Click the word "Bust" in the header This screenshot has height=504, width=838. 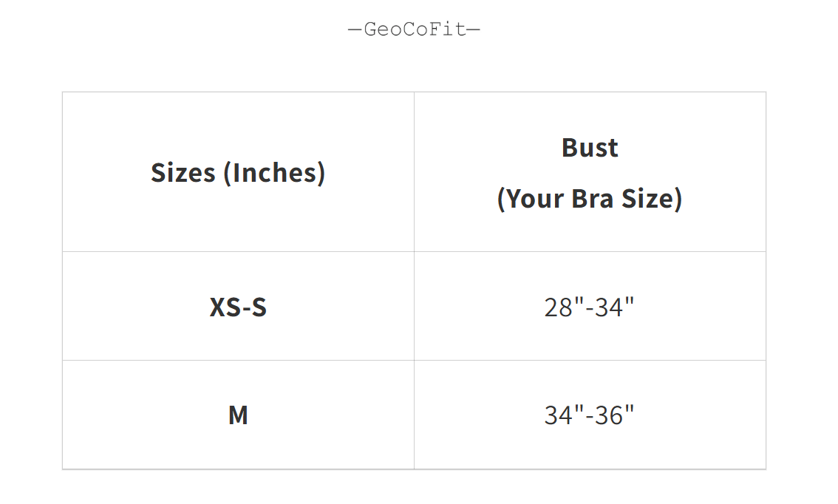(590, 148)
